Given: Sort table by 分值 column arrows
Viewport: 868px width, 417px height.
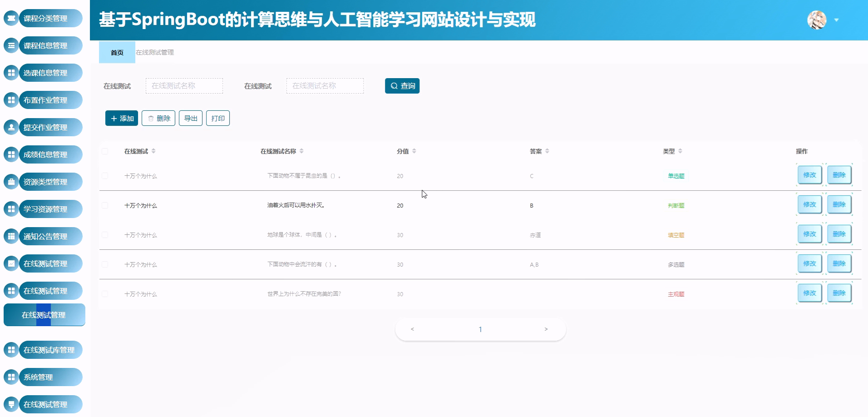Looking at the screenshot, I should pos(414,151).
